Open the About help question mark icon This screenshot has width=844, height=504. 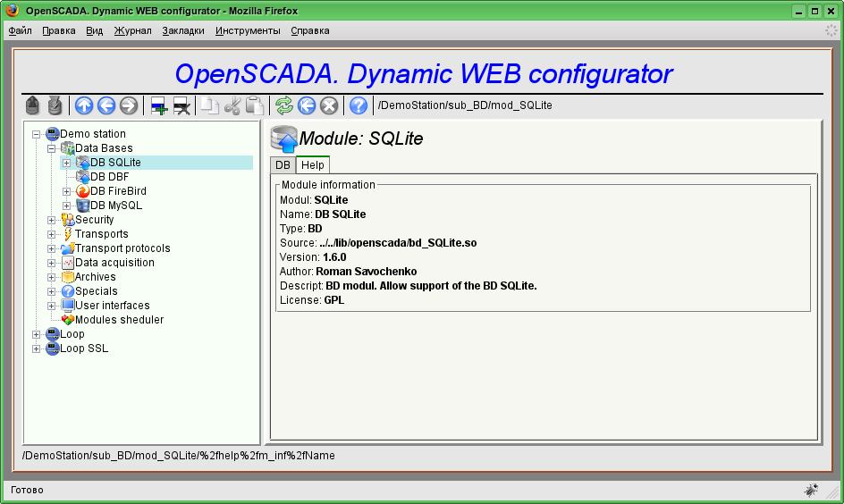coord(359,105)
